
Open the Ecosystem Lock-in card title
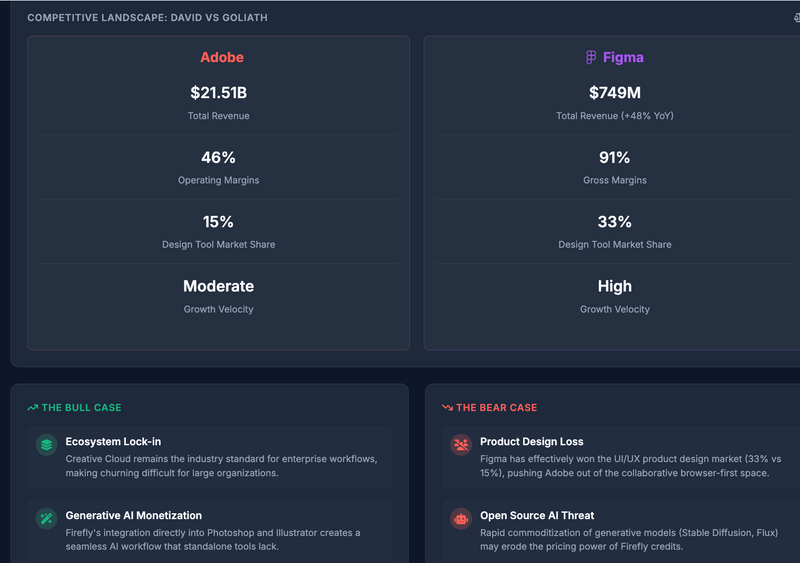pyautogui.click(x=113, y=442)
